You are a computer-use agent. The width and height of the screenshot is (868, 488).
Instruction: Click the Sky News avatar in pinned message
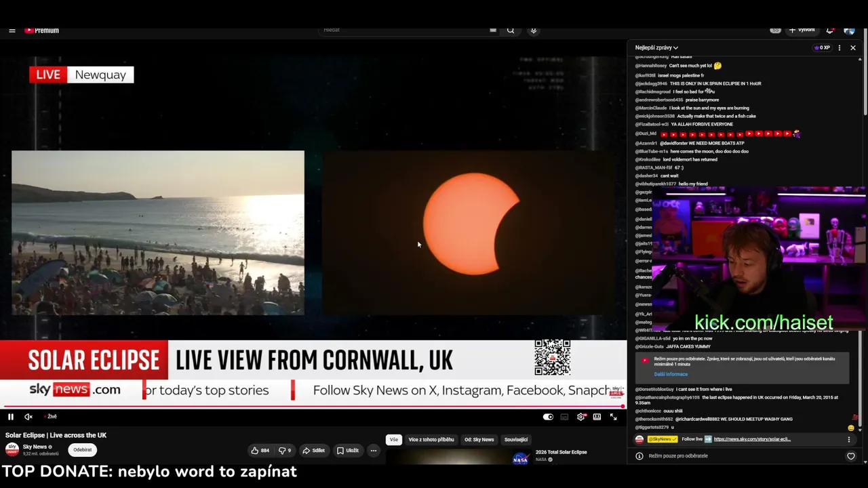pos(639,439)
